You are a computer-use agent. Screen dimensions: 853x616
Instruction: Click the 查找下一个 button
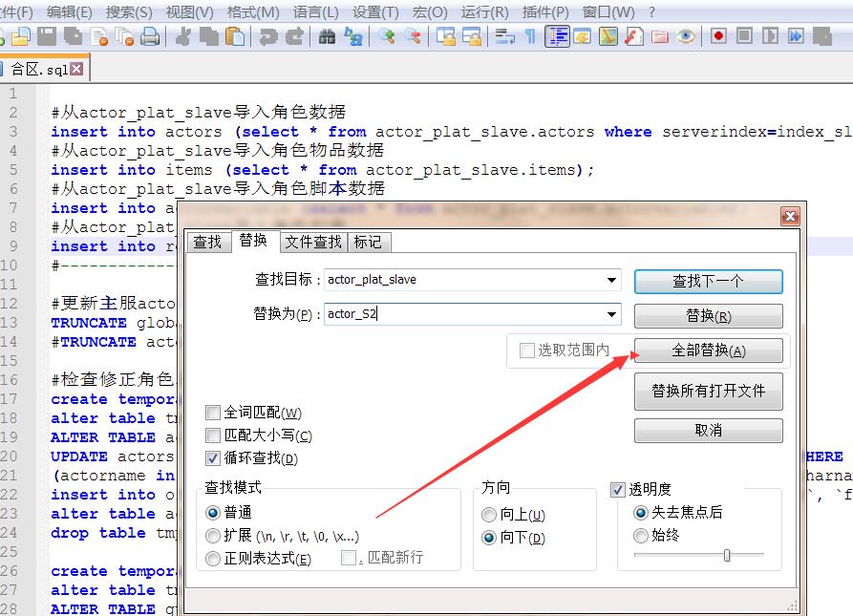[708, 281]
